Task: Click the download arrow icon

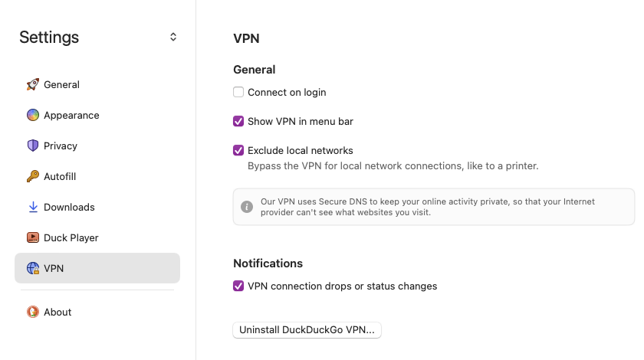Action: pos(33,207)
